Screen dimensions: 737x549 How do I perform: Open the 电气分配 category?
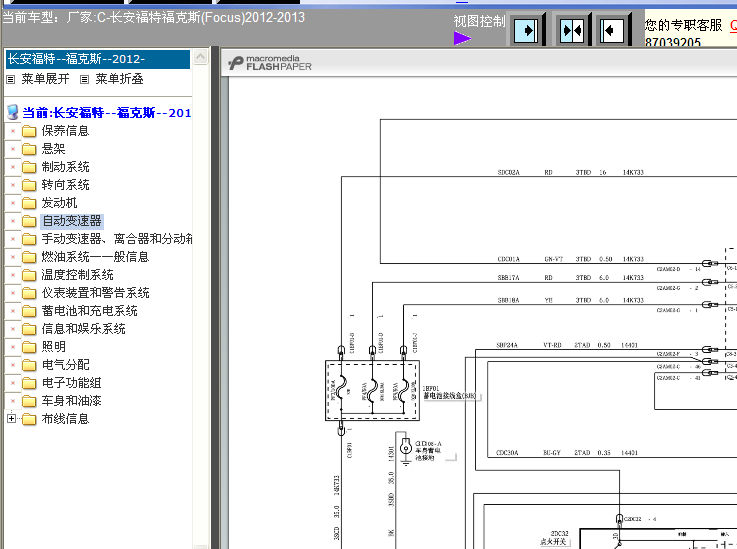[x=65, y=365]
